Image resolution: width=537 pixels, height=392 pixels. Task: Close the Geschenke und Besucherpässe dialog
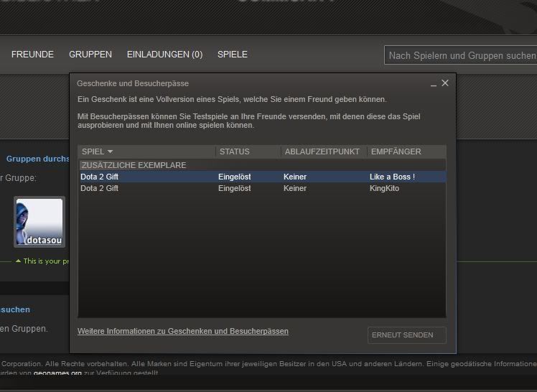(445, 83)
